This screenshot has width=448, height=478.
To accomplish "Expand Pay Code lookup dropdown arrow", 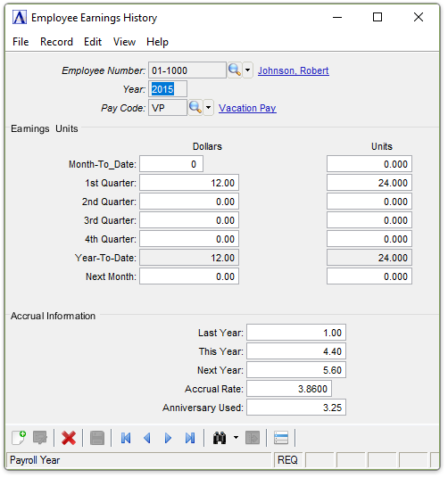I will point(208,108).
